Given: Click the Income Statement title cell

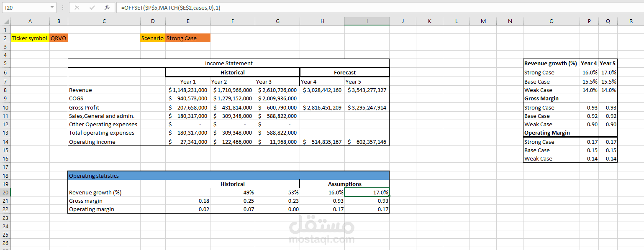Looking at the screenshot, I should pyautogui.click(x=228, y=63).
